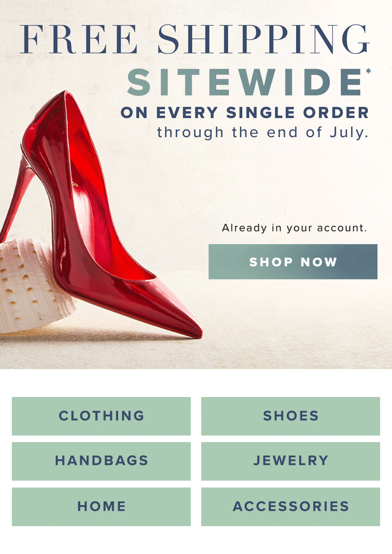Go to the ACCESSORIES category
The image size is (392, 554).
291,507
